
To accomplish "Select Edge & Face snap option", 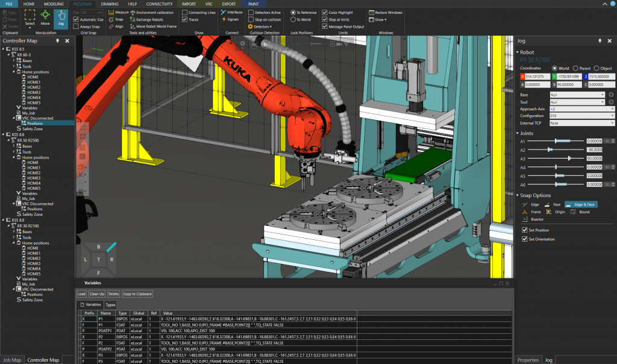I will coord(581,204).
